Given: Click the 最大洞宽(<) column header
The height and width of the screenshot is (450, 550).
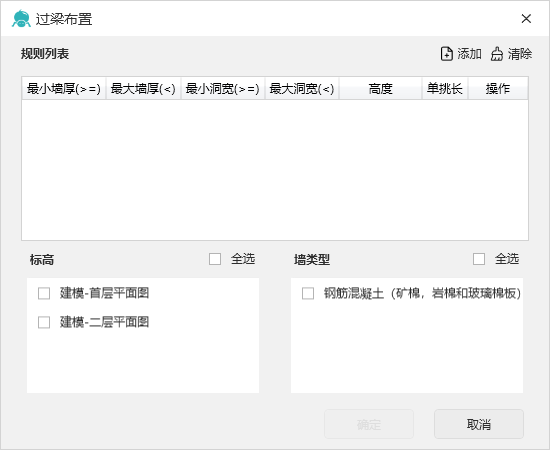Looking at the screenshot, I should [302, 88].
